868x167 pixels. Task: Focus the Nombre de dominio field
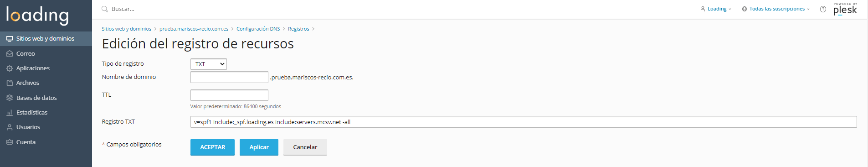coord(229,77)
